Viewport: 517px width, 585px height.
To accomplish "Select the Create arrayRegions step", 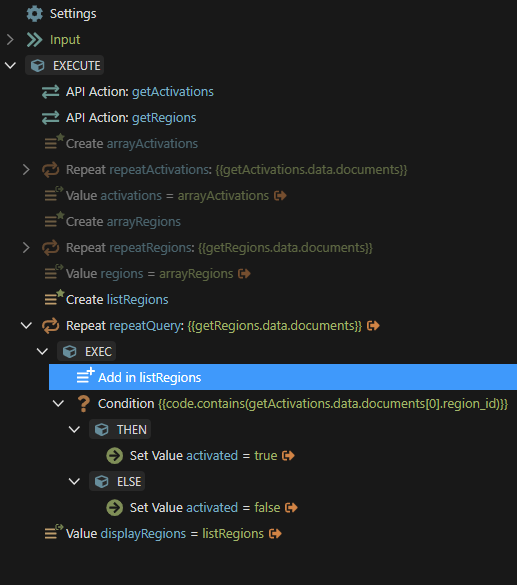I will coord(123,222).
